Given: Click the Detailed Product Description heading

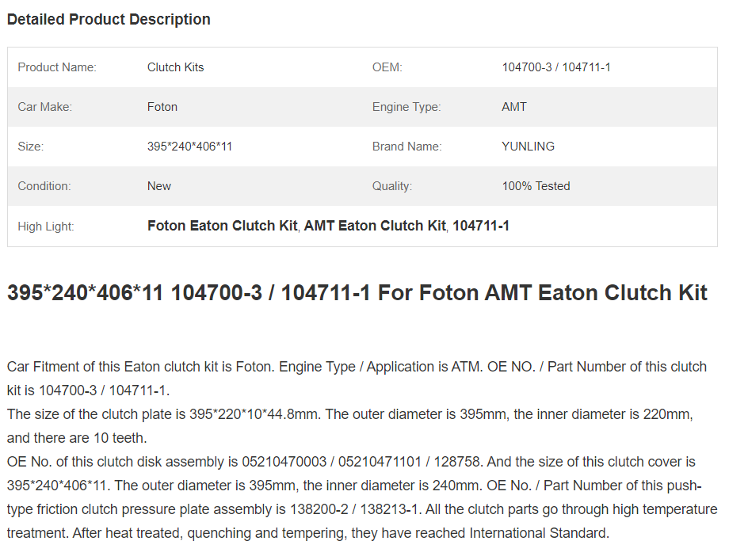Looking at the screenshot, I should click(x=109, y=20).
